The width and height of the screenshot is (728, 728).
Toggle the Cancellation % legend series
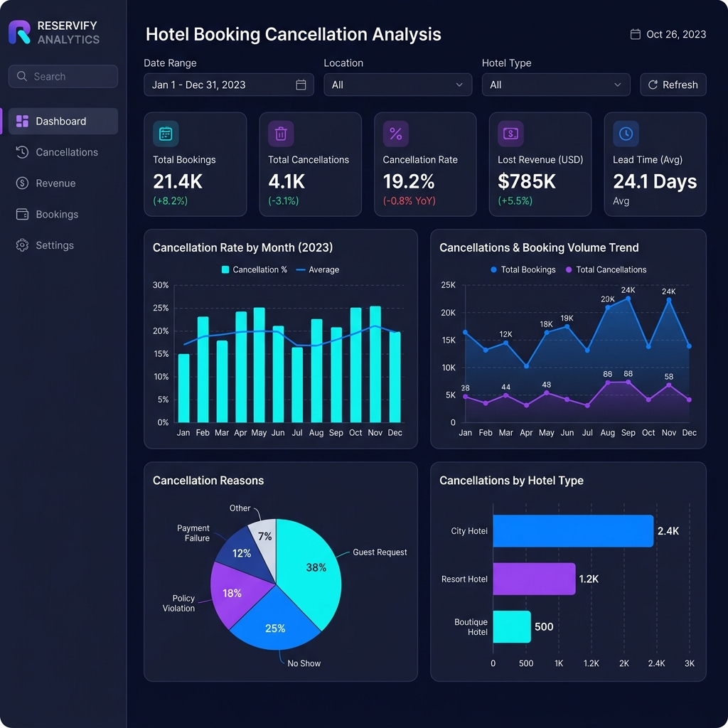point(255,269)
